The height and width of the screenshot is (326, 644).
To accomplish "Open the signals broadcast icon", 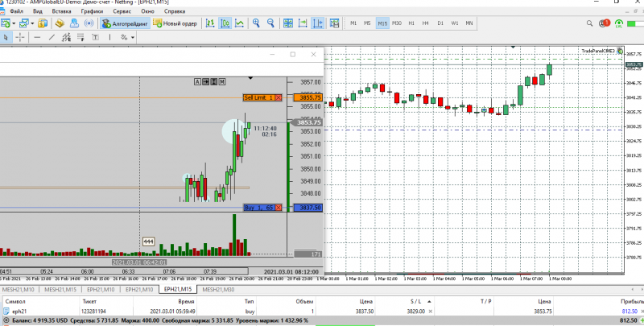I will pyautogui.click(x=89, y=23).
